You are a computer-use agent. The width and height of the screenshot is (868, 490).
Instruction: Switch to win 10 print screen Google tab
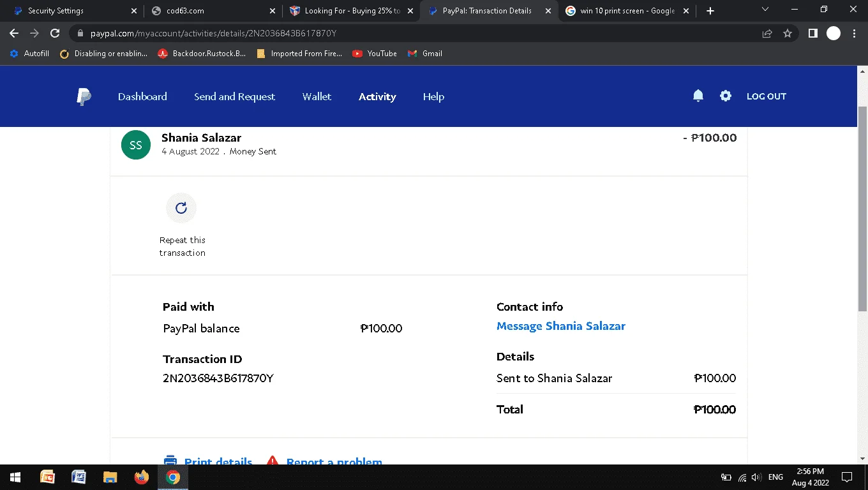[x=627, y=11]
